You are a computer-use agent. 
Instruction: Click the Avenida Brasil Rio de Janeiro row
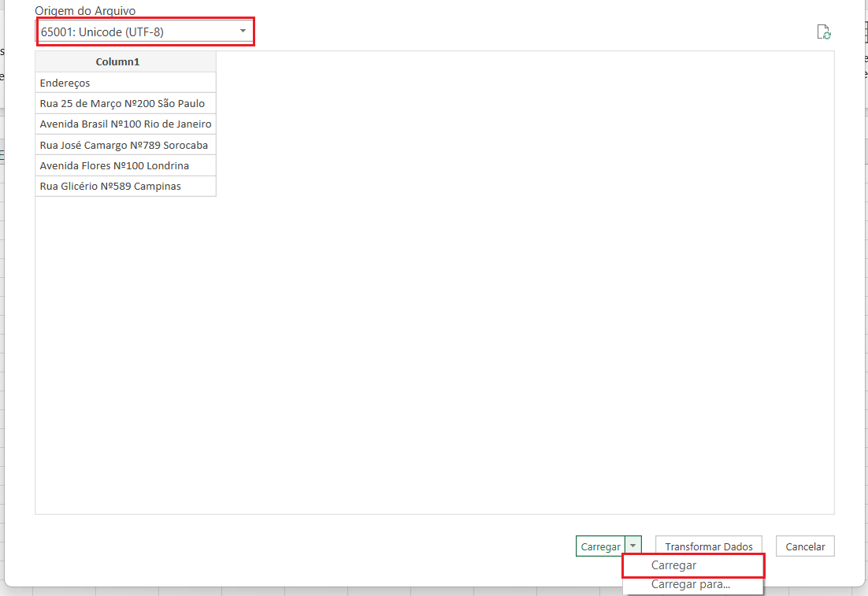(125, 124)
